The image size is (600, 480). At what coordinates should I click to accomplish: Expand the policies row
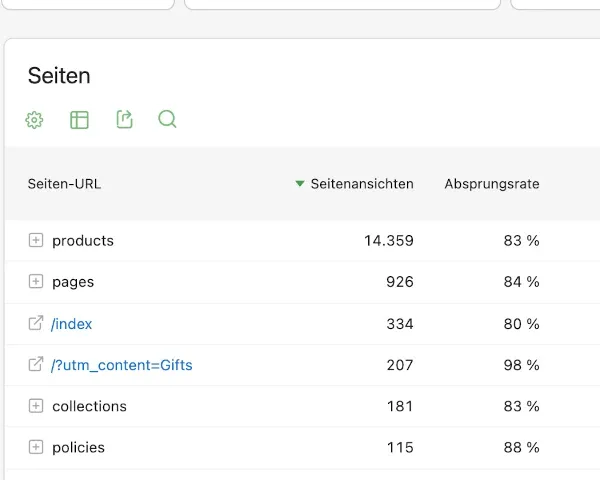[x=36, y=447]
